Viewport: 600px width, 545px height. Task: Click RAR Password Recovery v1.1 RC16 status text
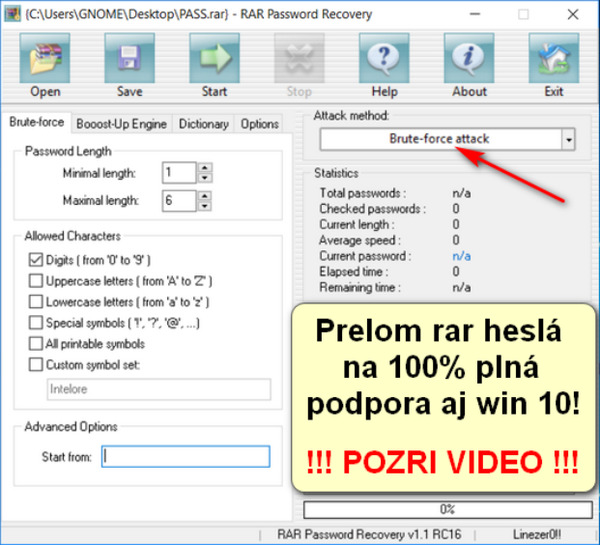click(x=369, y=534)
